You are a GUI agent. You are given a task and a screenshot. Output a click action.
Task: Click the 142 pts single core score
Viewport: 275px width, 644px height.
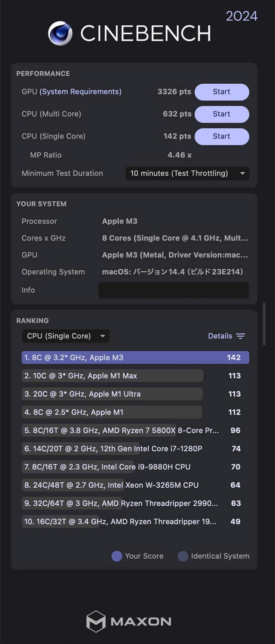click(x=177, y=137)
